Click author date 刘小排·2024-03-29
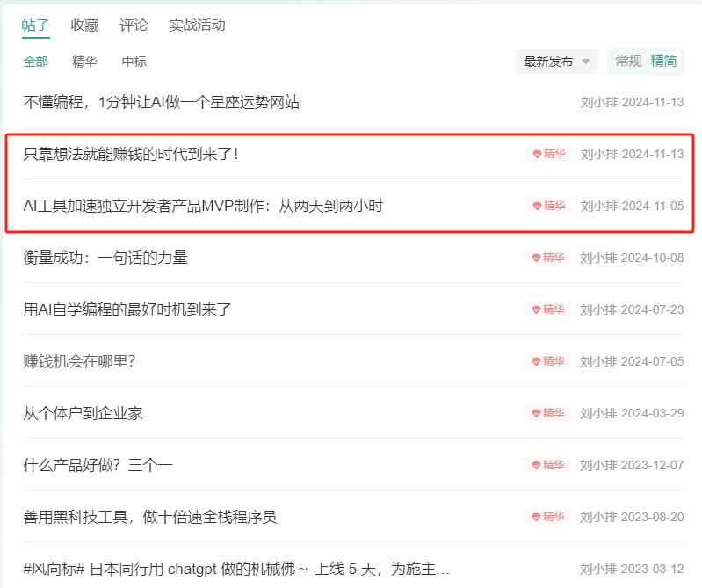The width and height of the screenshot is (702, 588). pos(632,413)
